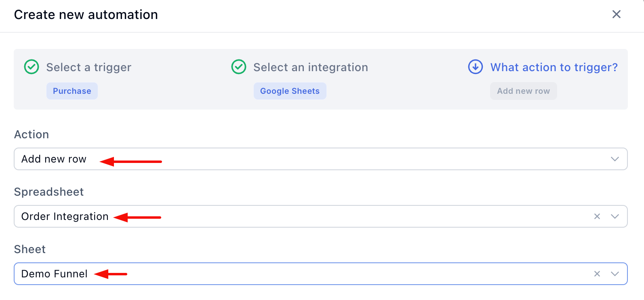Image resolution: width=644 pixels, height=300 pixels.
Task: Click the Demo Funnel text in Sheet field
Action: tap(54, 274)
